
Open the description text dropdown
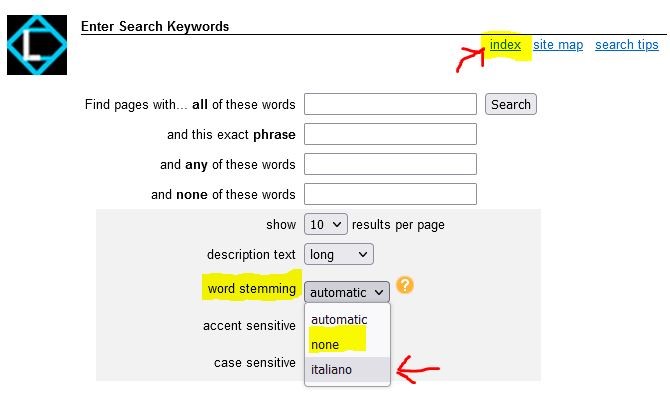point(339,254)
